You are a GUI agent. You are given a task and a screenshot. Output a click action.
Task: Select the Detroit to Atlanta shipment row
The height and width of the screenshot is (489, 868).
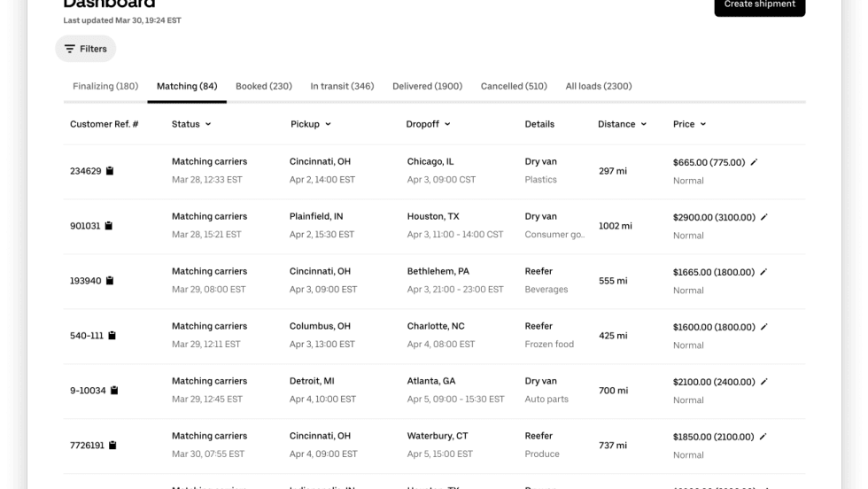(434, 390)
